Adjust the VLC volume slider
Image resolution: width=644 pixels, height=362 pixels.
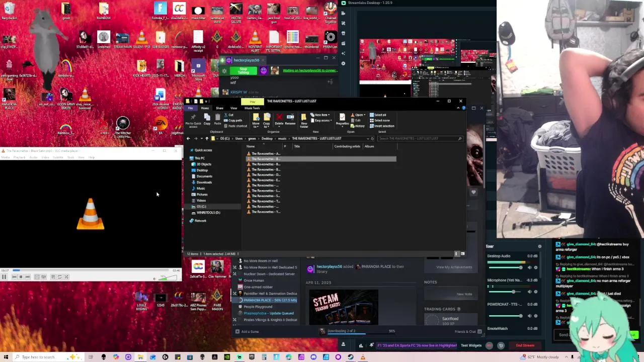(x=168, y=278)
